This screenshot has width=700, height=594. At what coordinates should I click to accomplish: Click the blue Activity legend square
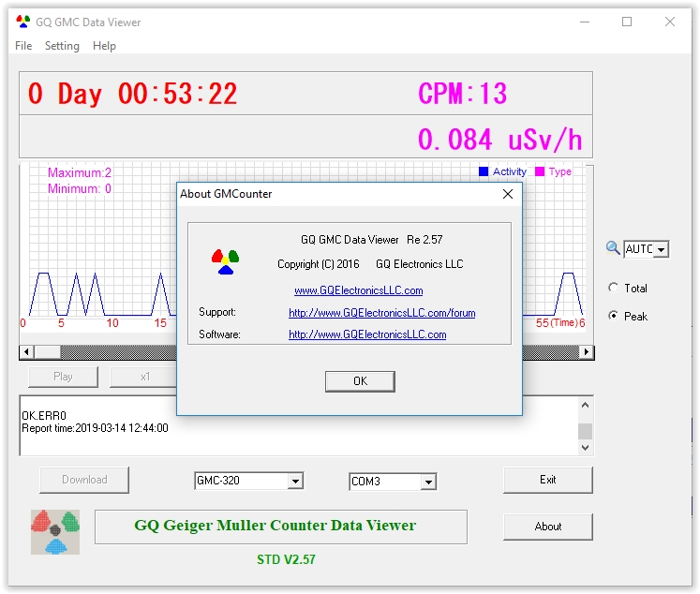tap(483, 171)
